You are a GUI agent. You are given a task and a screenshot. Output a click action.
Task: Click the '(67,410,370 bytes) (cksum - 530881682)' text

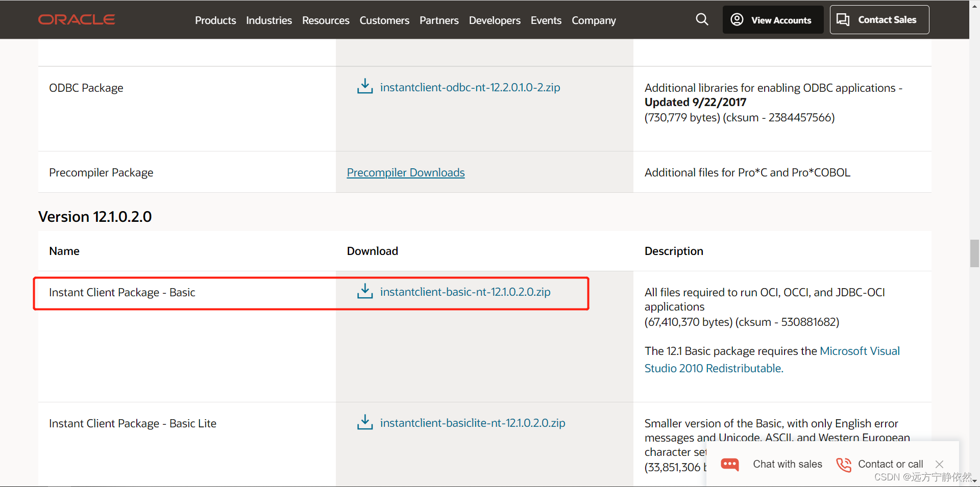742,322
